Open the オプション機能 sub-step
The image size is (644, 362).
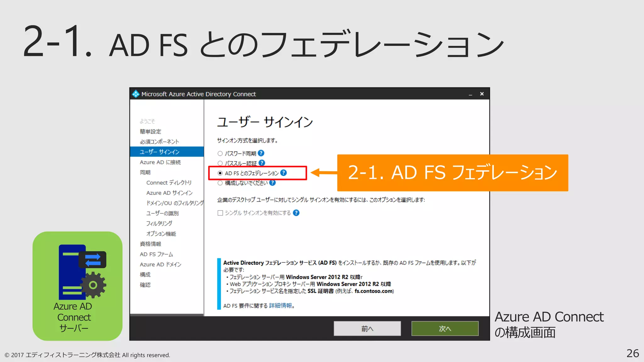[x=161, y=234]
